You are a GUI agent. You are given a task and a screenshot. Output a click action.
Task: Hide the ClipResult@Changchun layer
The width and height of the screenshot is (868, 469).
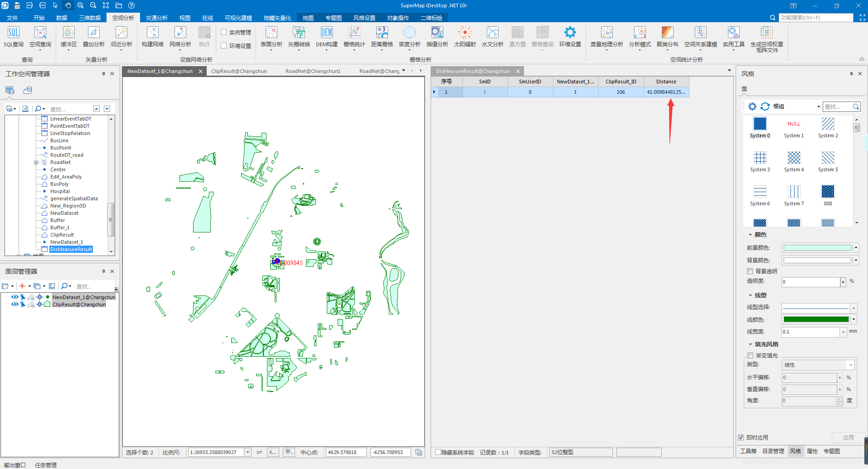pyautogui.click(x=15, y=305)
